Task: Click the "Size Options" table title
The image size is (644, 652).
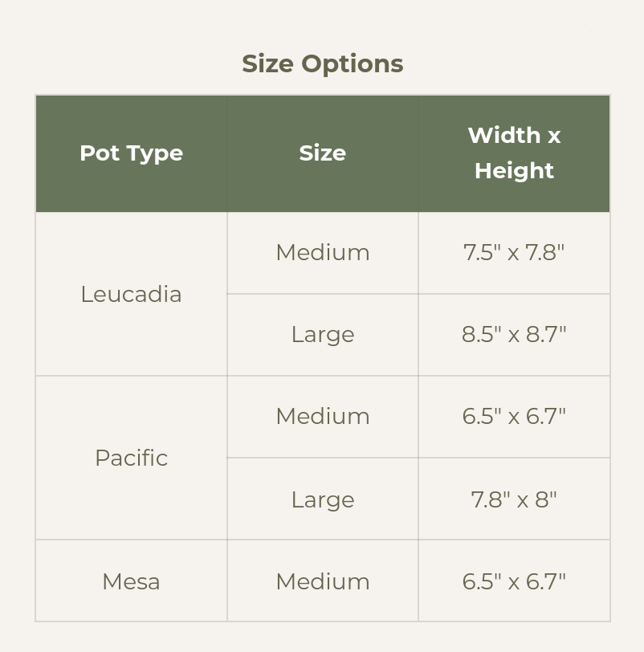Action: pyautogui.click(x=322, y=63)
